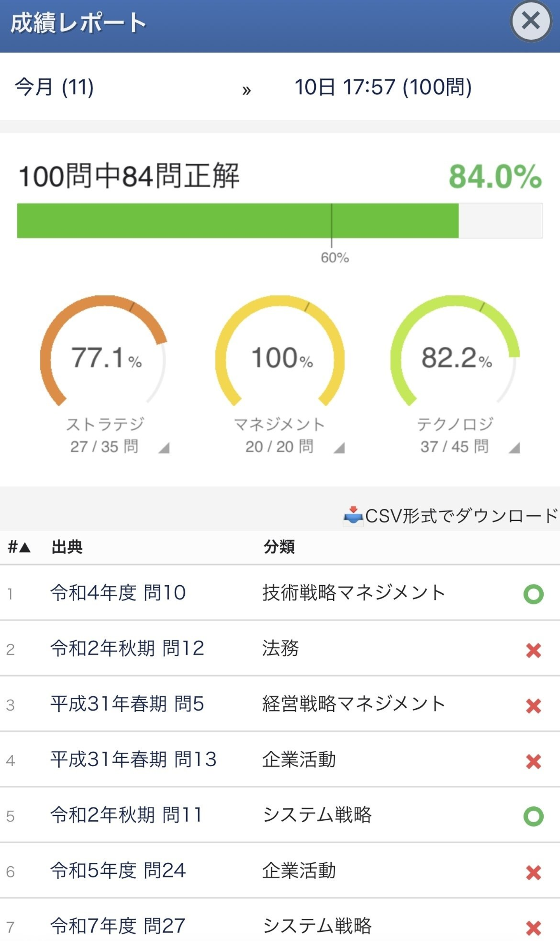Expand the マネジメント category breakdown triangle
This screenshot has width=560, height=941.
[x=339, y=448]
